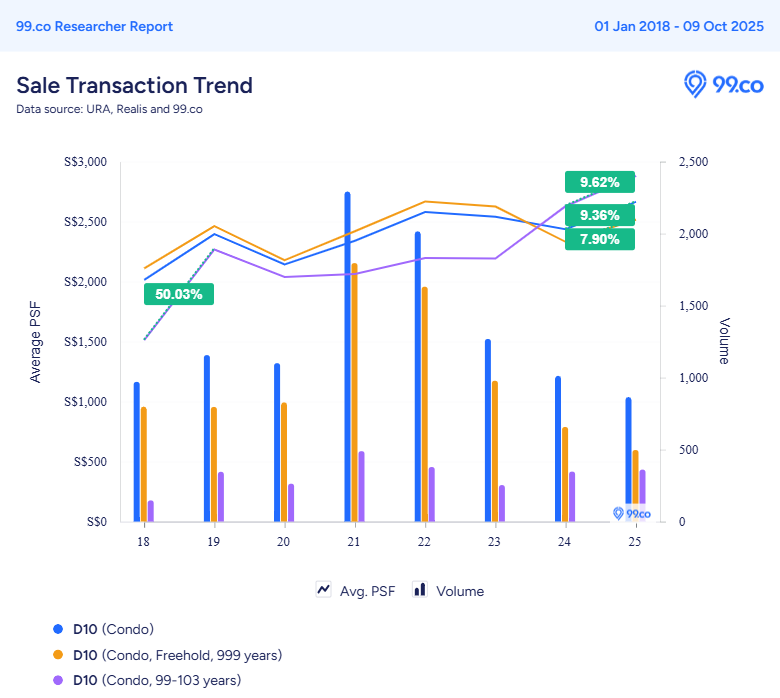The width and height of the screenshot is (780, 698).
Task: Click the Volume bar chart legend icon
Action: [420, 590]
